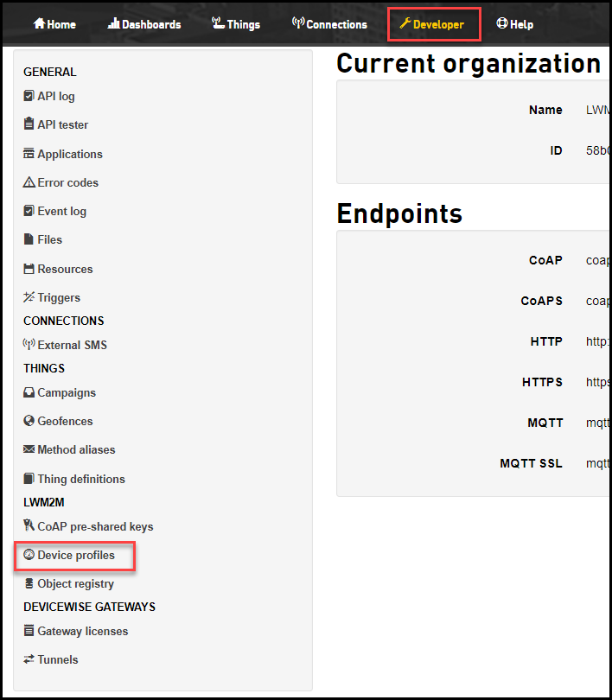Viewport: 612px width, 700px height.
Task: Open Gateway licenses under DeviceWISE Gateways
Action: point(76,631)
